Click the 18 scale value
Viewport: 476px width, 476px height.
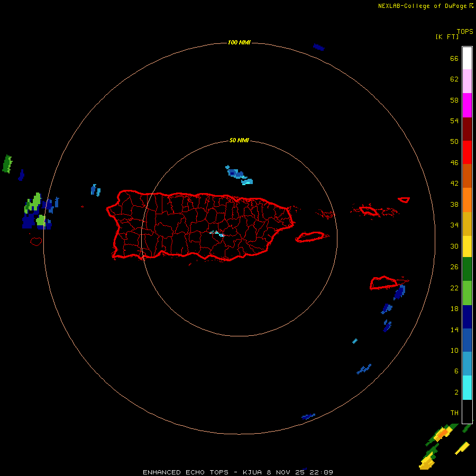tap(454, 309)
